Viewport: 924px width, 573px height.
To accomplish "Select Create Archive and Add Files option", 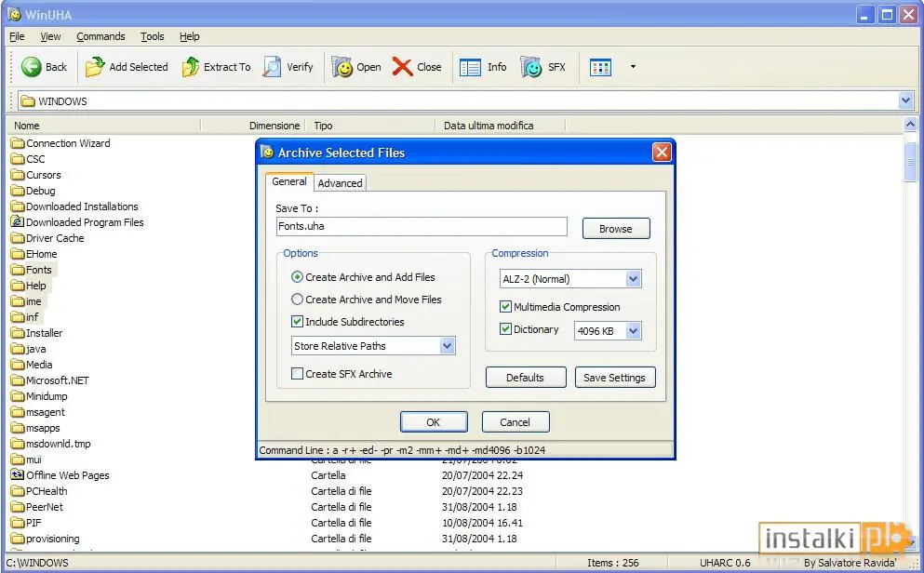I will tap(297, 277).
